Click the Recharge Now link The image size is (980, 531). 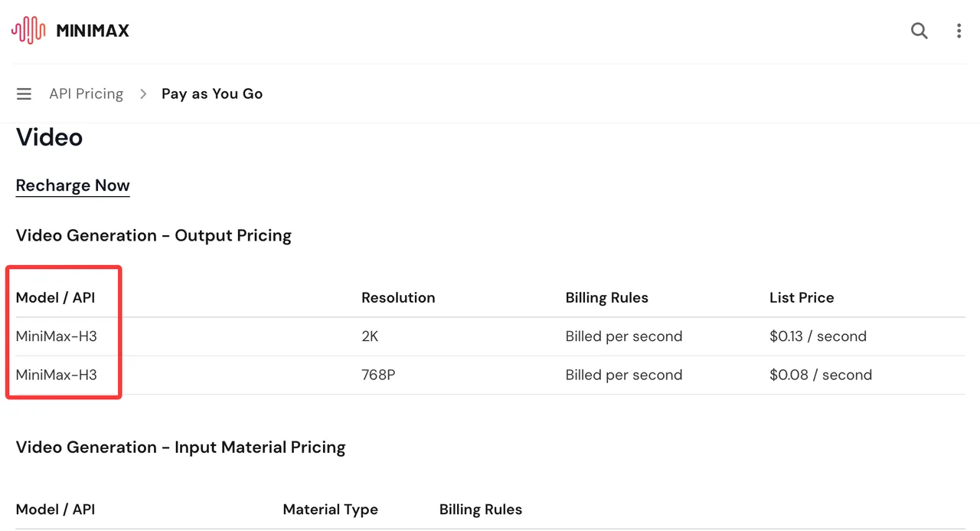pyautogui.click(x=73, y=185)
